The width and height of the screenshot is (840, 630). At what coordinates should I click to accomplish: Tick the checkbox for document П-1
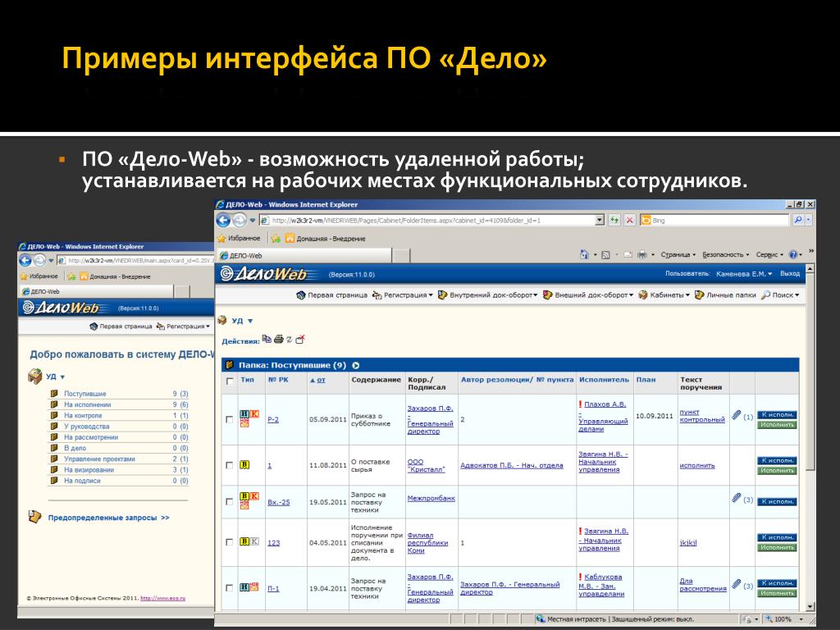click(230, 587)
